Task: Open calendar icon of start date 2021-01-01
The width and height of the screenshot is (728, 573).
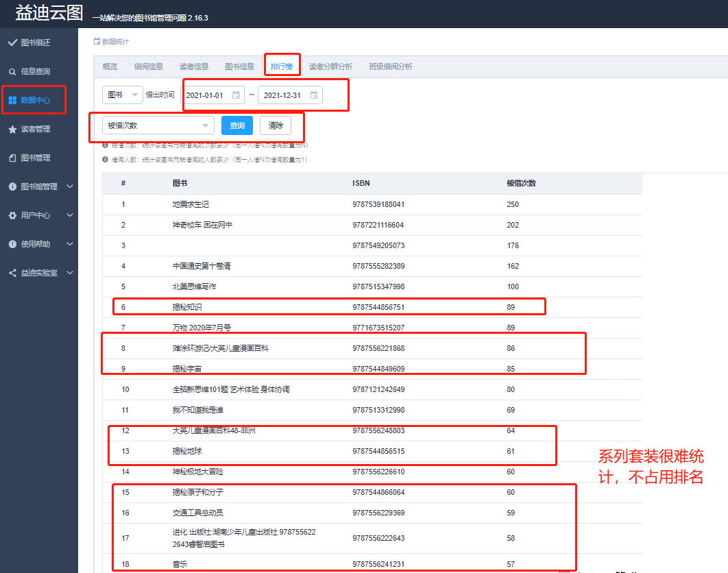Action: tap(236, 95)
